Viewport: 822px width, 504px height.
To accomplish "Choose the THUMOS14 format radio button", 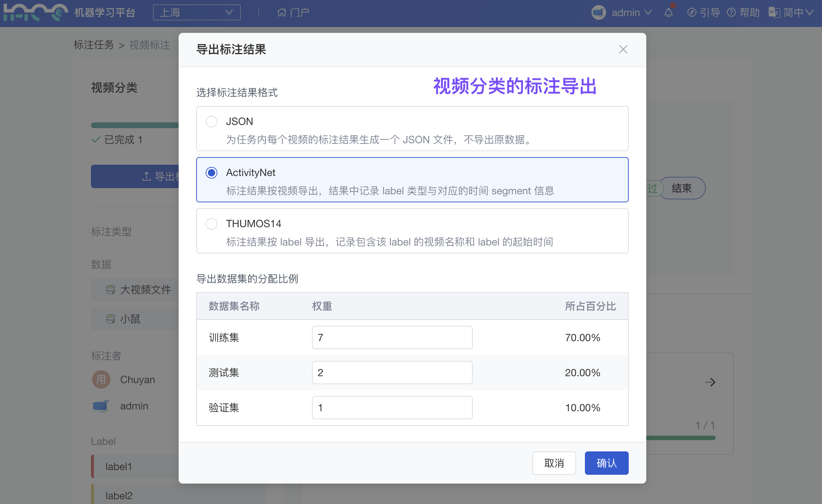I will (212, 224).
